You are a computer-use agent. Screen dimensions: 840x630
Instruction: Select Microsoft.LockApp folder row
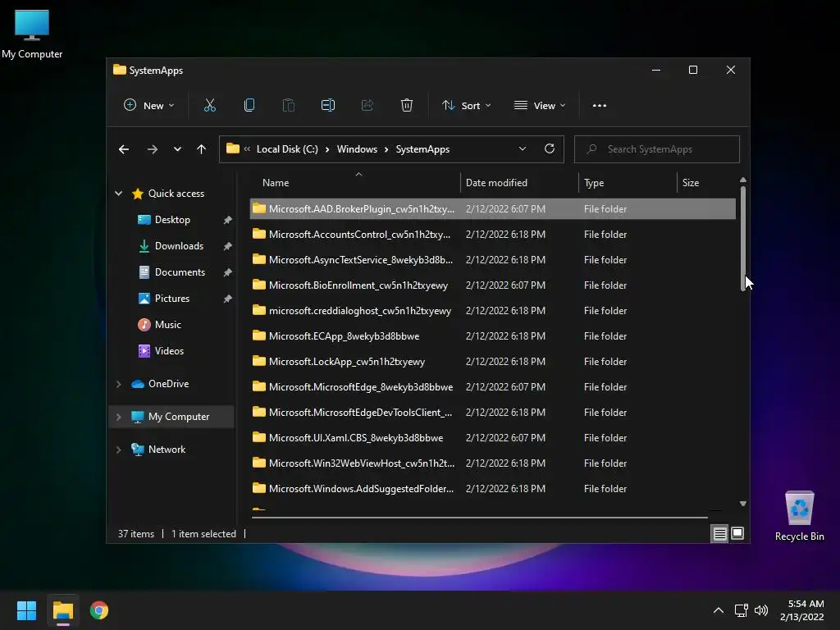pos(492,362)
